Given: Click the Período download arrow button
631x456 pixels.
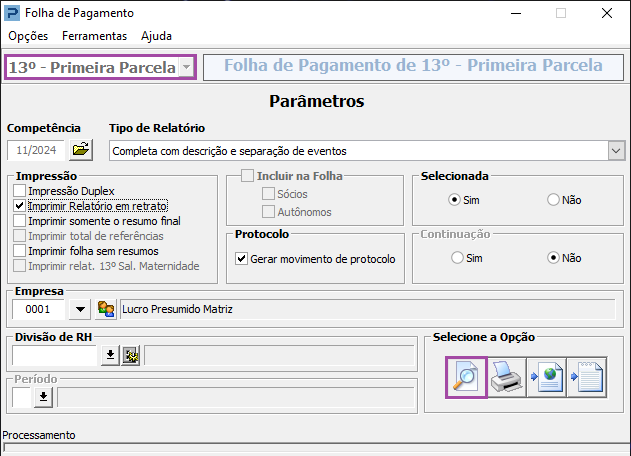Looking at the screenshot, I should click(43, 398).
